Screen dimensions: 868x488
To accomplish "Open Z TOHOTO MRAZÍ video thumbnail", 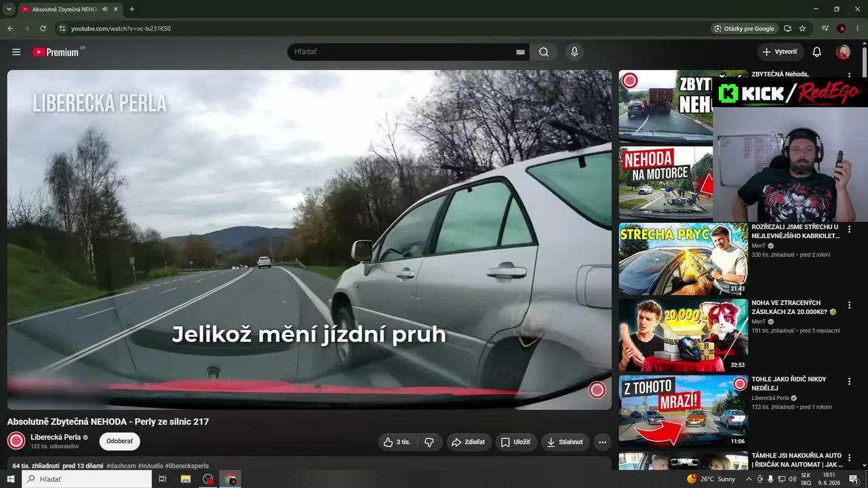I will point(684,411).
